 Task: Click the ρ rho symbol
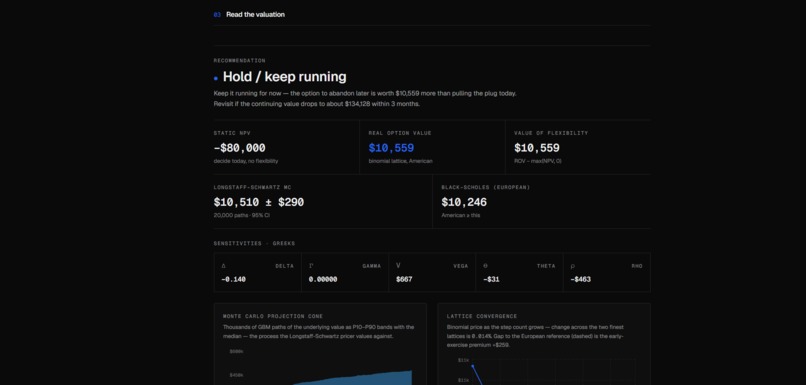click(x=573, y=266)
